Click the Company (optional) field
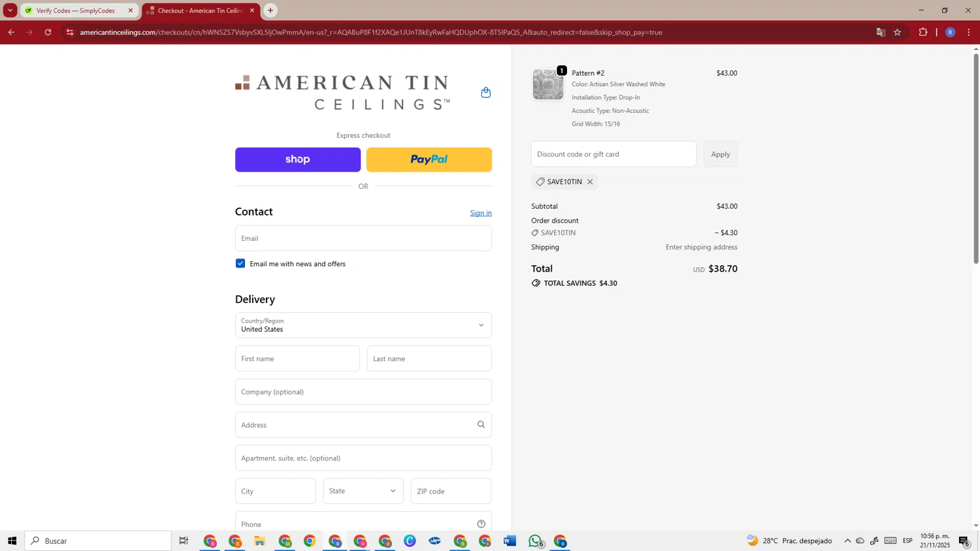 [363, 392]
